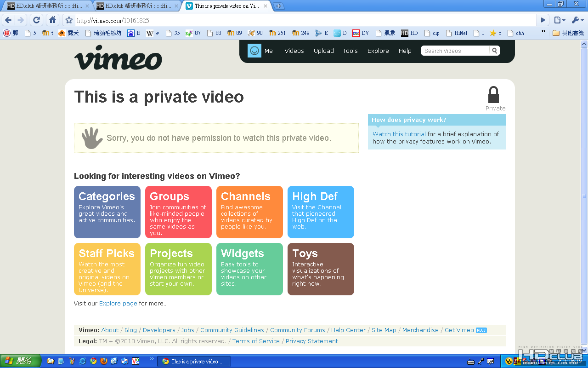Image resolution: width=588 pixels, height=368 pixels.
Task: Open the Toys tile
Action: [x=321, y=269]
